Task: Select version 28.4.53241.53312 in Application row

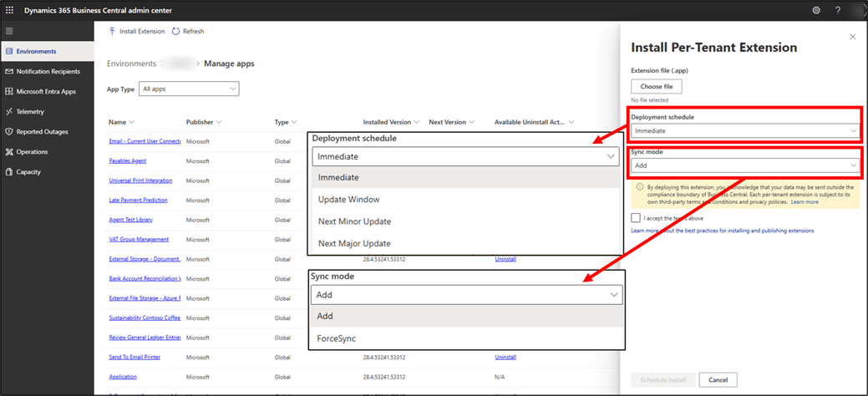Action: 384,377
